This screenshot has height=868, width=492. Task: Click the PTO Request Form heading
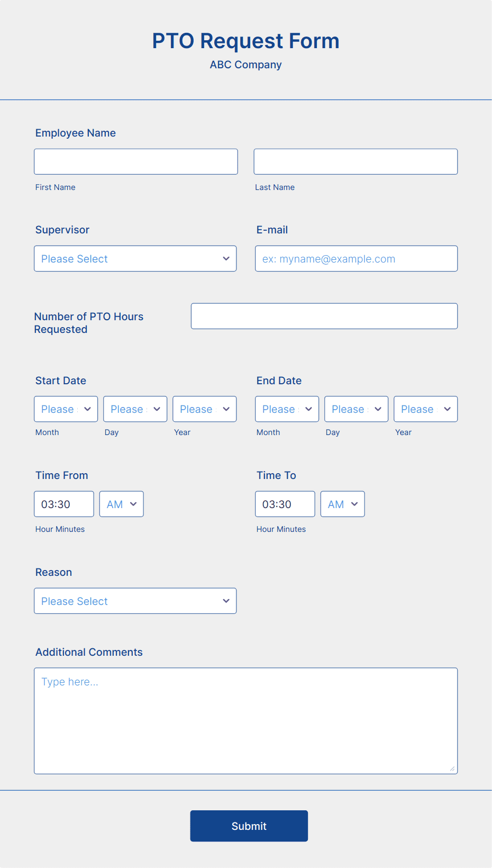point(246,41)
